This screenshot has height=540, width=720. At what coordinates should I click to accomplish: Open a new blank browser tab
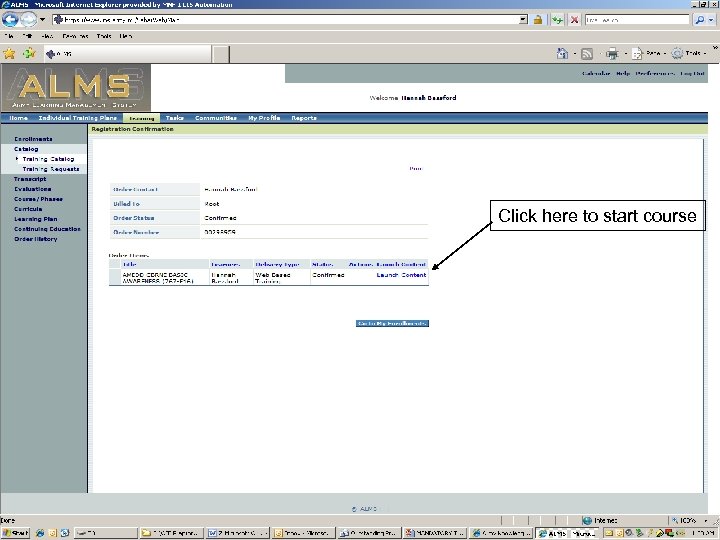point(221,54)
